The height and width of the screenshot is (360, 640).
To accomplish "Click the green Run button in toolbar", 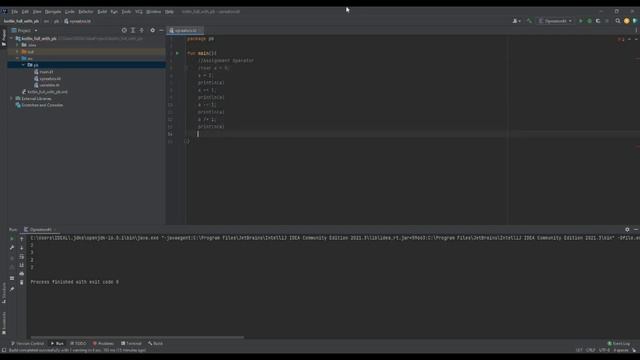I will (x=580, y=21).
